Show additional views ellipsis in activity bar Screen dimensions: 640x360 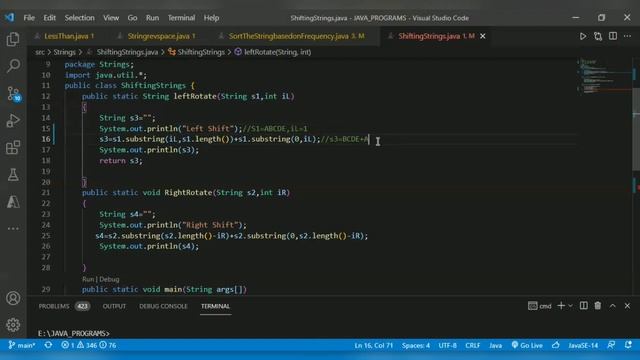[x=13, y=229]
